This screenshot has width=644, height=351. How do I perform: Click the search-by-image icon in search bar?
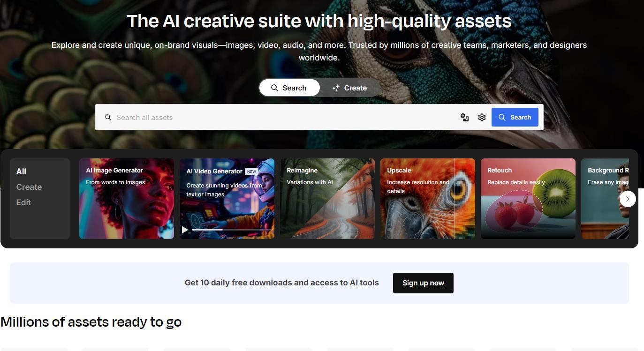[x=464, y=118]
